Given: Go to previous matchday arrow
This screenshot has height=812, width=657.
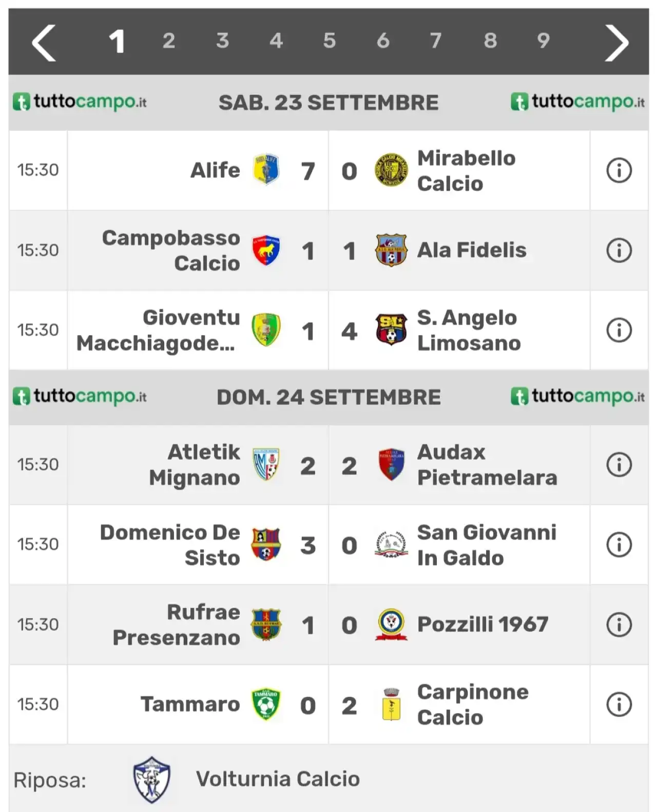Looking at the screenshot, I should click(x=44, y=43).
